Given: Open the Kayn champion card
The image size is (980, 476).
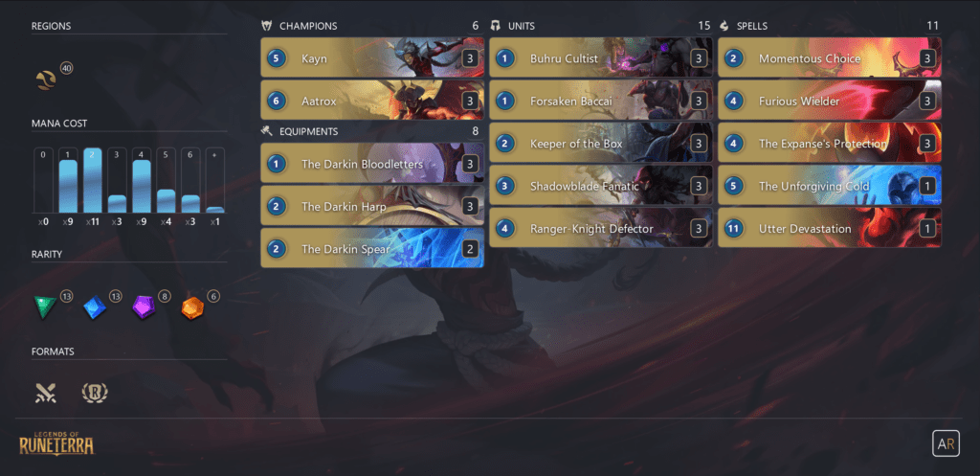Looking at the screenshot, I should tap(372, 58).
